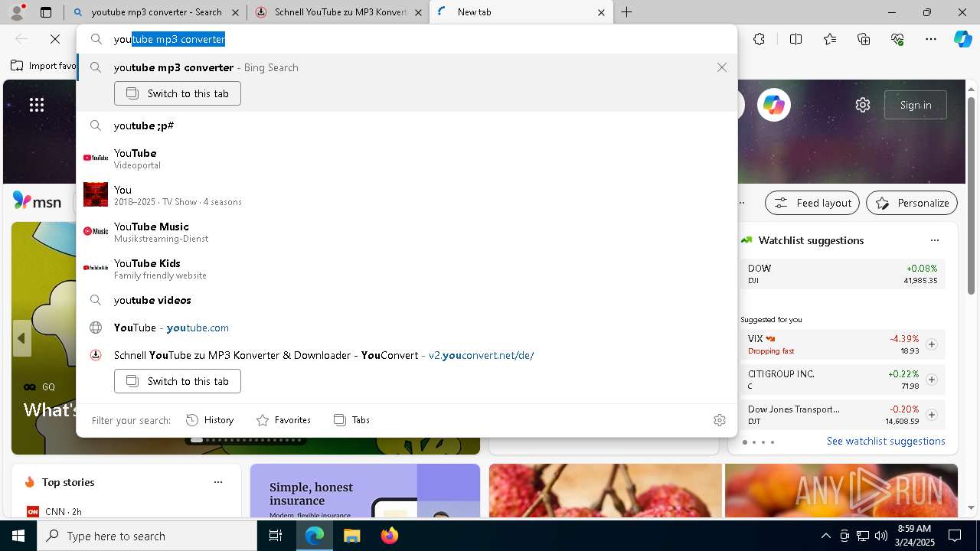
Task: Launch Copilot from the toolbar
Action: [962, 39]
